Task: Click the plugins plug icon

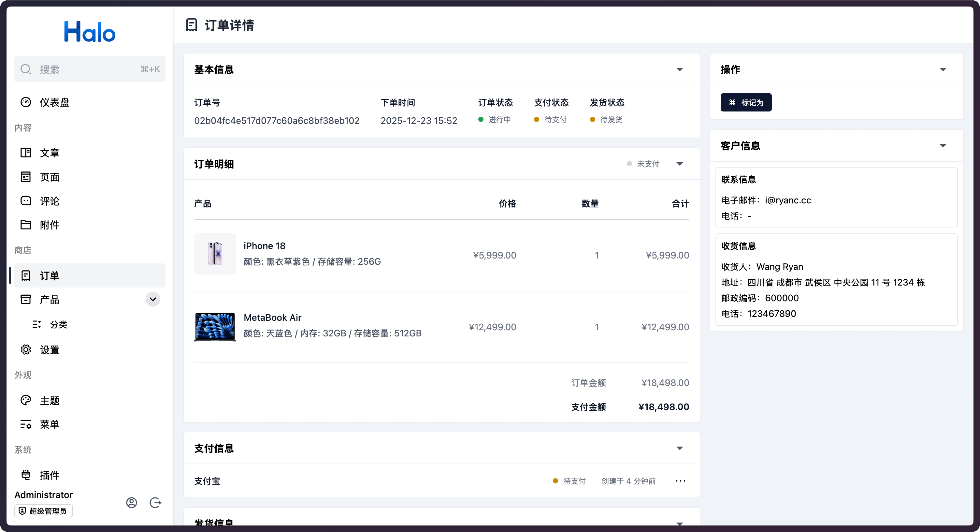Action: coord(25,475)
